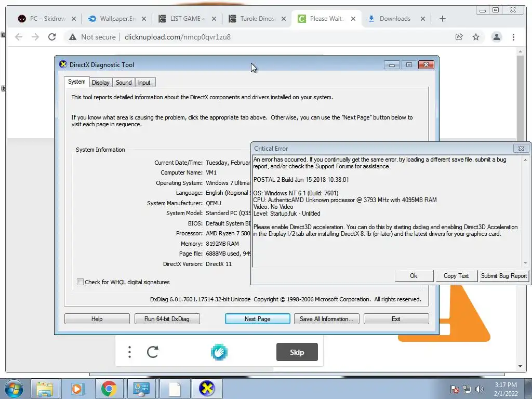Enable Check for WHQL digital signatures
Viewport: 532px width, 399px height.
81,282
